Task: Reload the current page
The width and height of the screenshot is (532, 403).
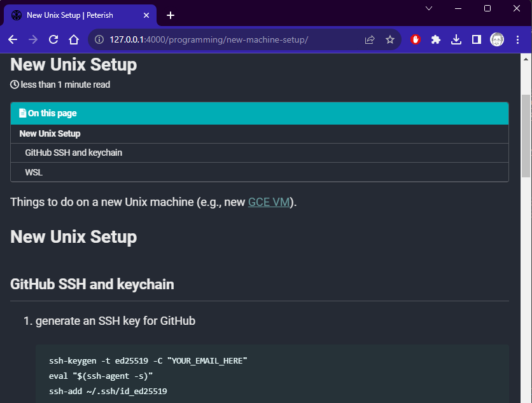Action: tap(53, 39)
